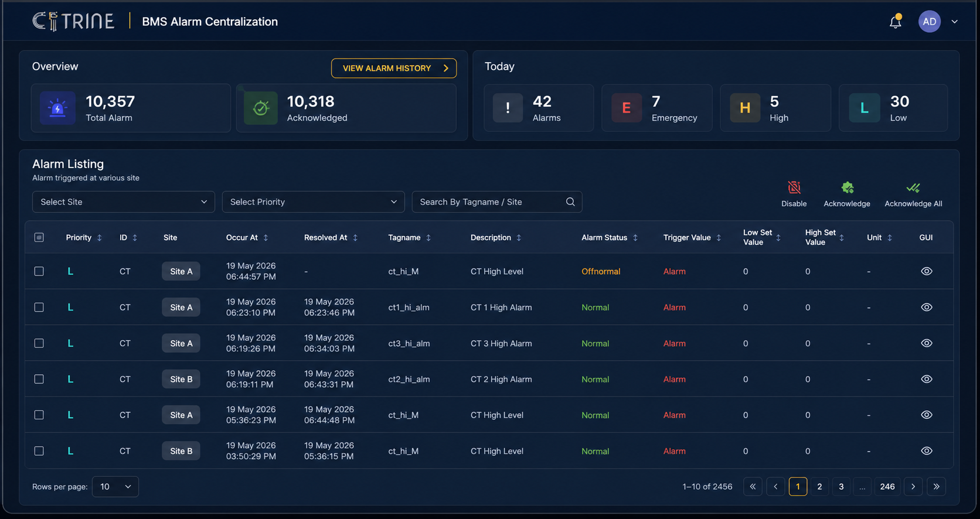
Task: View GUI for the ct2_hi_alm row
Action: coord(927,379)
